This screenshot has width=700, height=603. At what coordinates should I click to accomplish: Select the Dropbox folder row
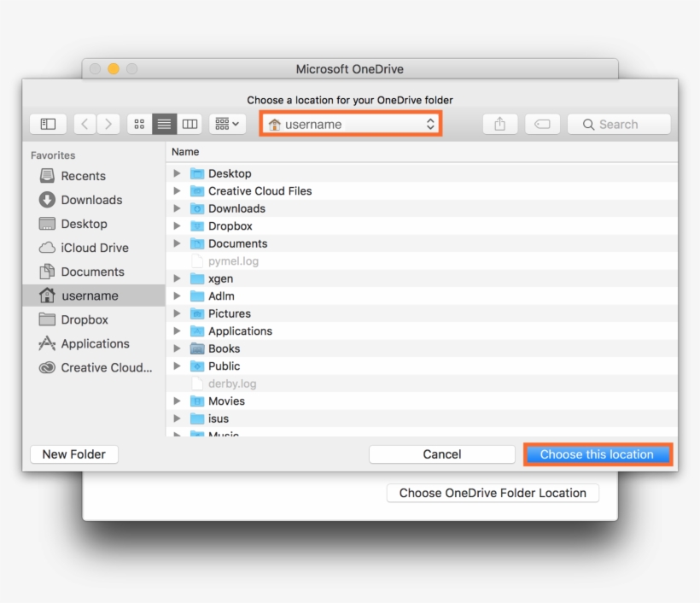(x=230, y=225)
